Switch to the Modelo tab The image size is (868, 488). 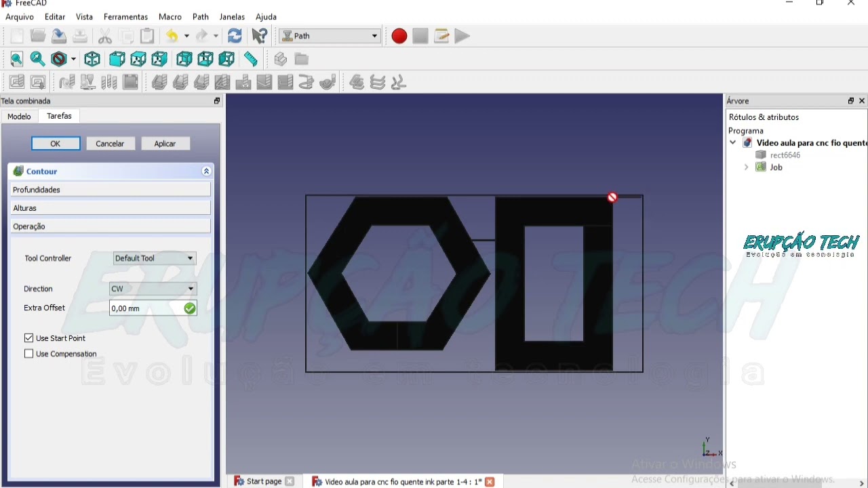tap(19, 117)
